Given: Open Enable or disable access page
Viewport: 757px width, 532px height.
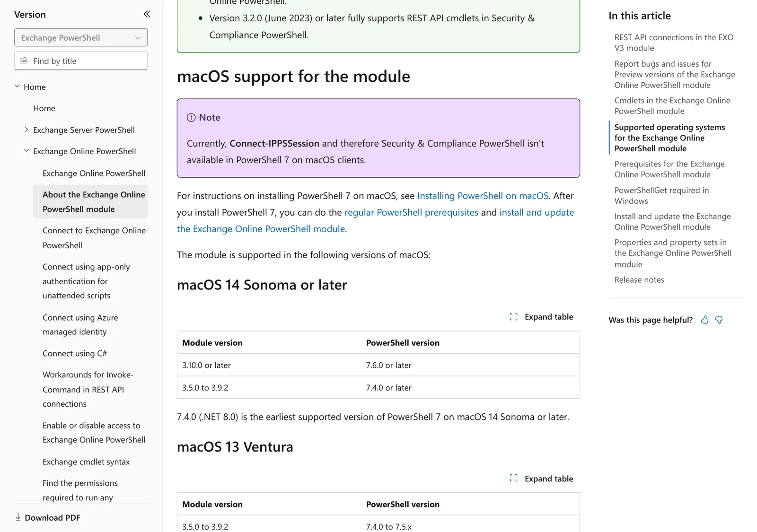Looking at the screenshot, I should [94, 433].
